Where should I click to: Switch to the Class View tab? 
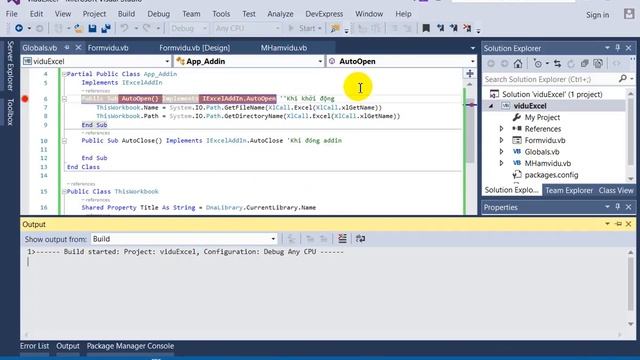(x=616, y=190)
